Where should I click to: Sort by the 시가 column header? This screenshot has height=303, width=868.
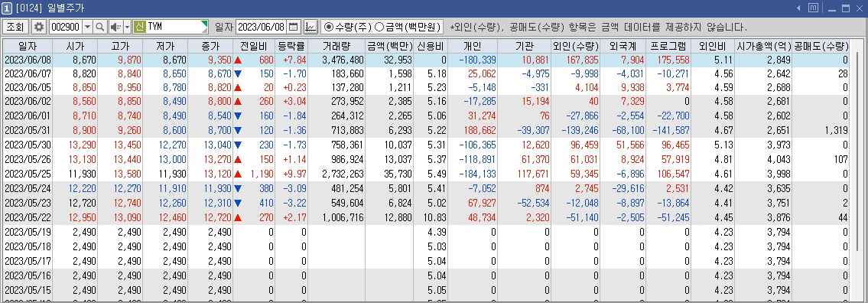click(74, 46)
